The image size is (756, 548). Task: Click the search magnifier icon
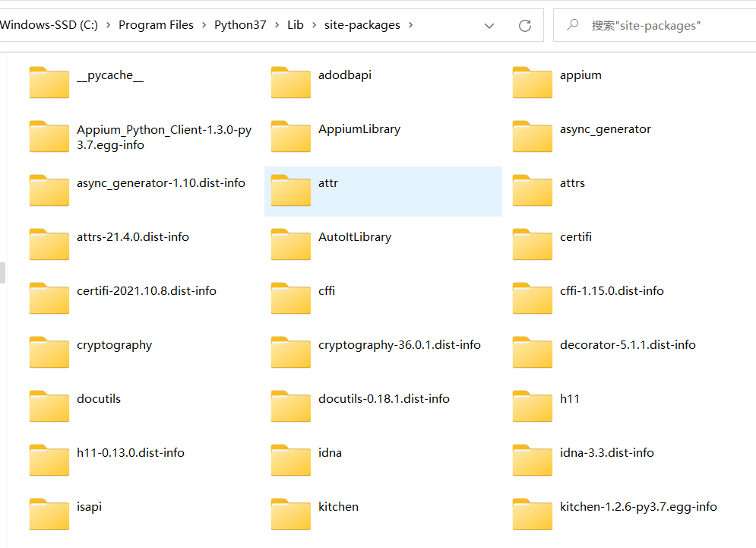click(x=572, y=24)
